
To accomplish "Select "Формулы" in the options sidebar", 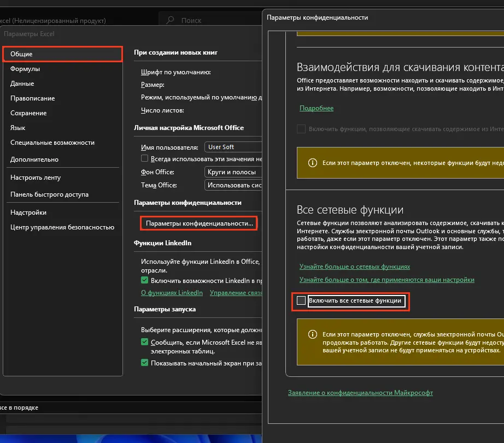I will [25, 69].
